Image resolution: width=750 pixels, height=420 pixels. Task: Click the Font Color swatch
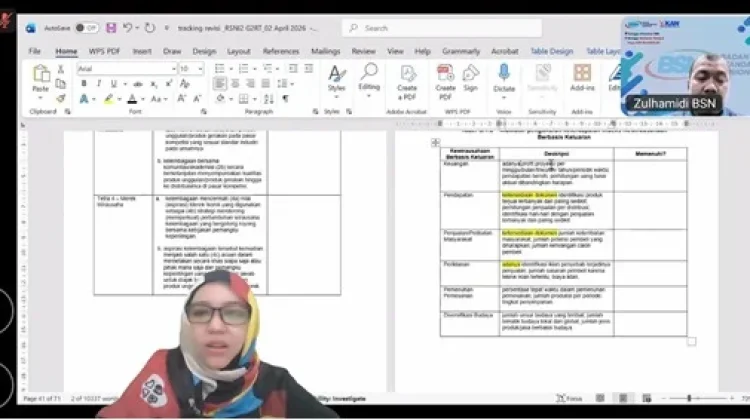pyautogui.click(x=132, y=99)
